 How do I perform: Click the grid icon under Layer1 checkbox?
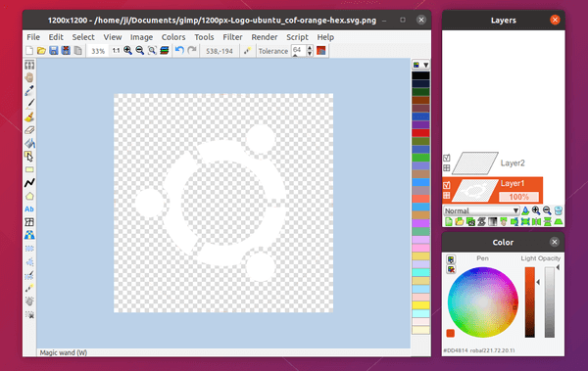pos(447,195)
